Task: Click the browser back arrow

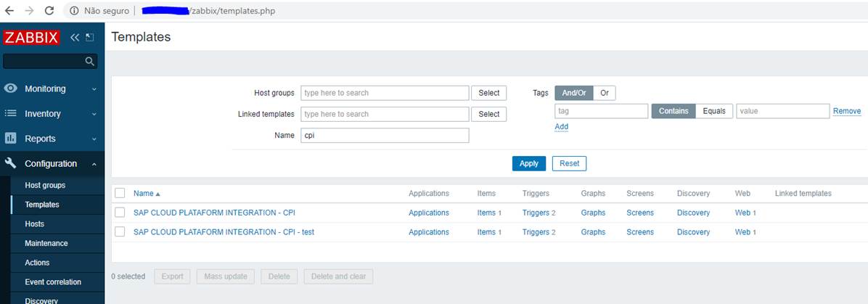Action: (9, 11)
